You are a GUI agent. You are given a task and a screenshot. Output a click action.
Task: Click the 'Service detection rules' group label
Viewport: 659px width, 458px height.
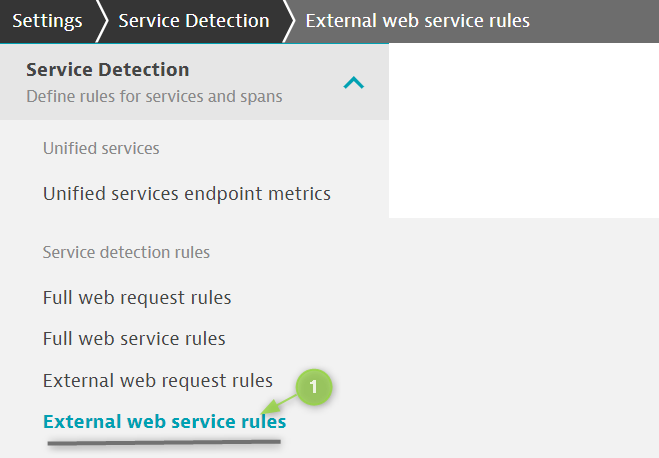point(126,252)
